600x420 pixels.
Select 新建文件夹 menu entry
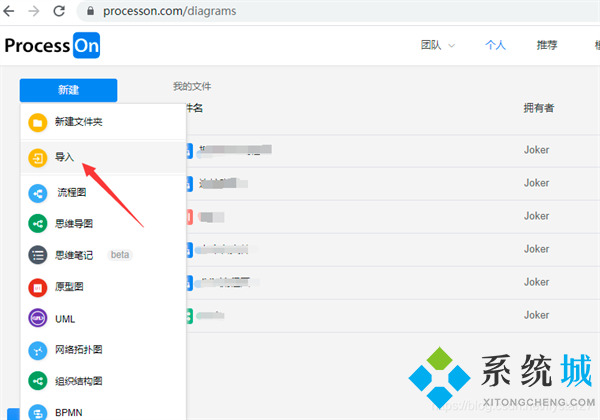(x=103, y=122)
